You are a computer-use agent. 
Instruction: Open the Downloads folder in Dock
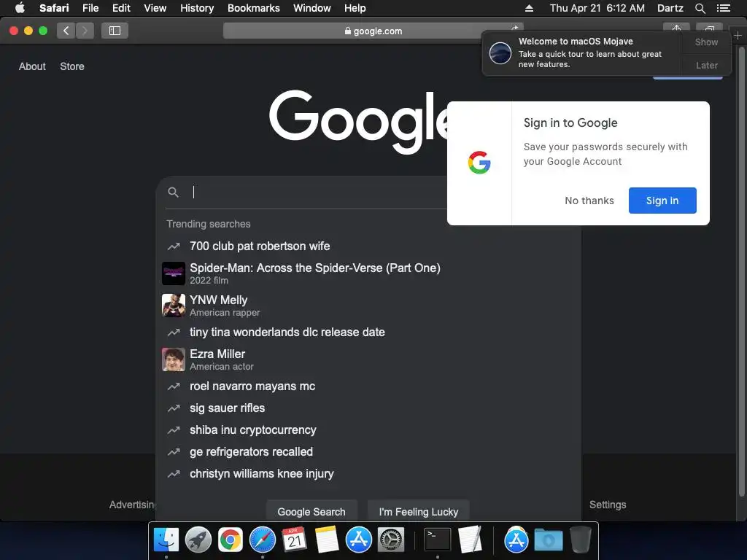tap(549, 540)
